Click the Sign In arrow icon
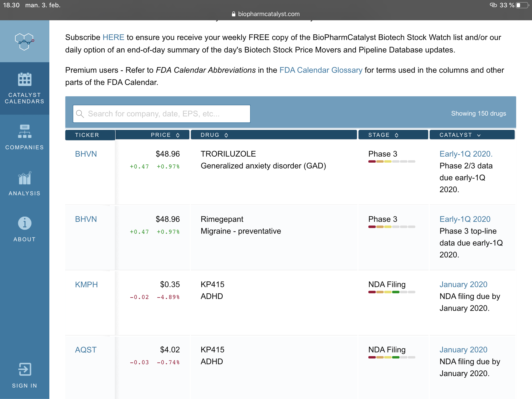The image size is (532, 399). 25,369
